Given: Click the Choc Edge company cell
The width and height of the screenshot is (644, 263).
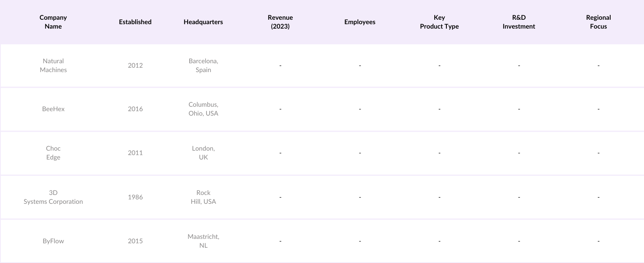Looking at the screenshot, I should tap(53, 153).
